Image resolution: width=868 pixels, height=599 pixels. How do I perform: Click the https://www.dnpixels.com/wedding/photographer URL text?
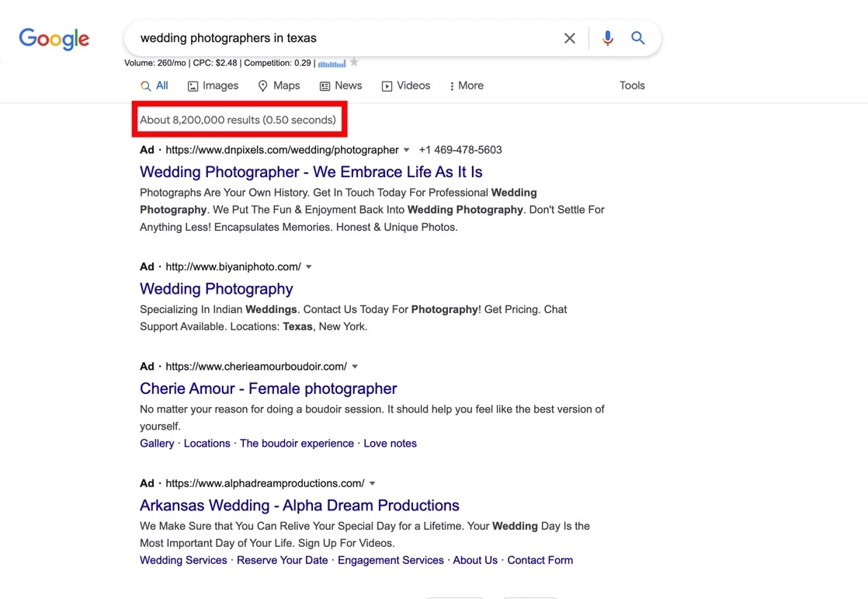click(x=283, y=150)
